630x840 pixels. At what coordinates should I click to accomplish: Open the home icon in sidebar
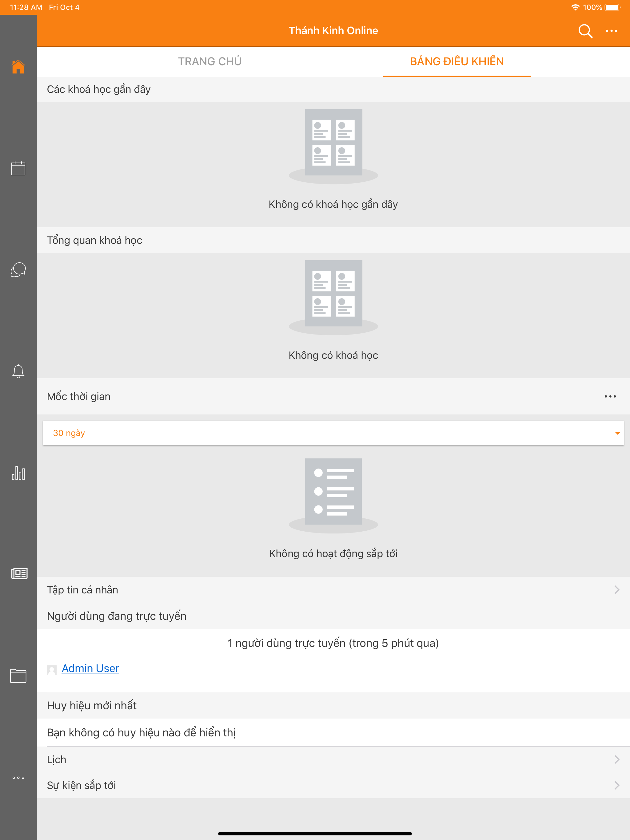(18, 67)
